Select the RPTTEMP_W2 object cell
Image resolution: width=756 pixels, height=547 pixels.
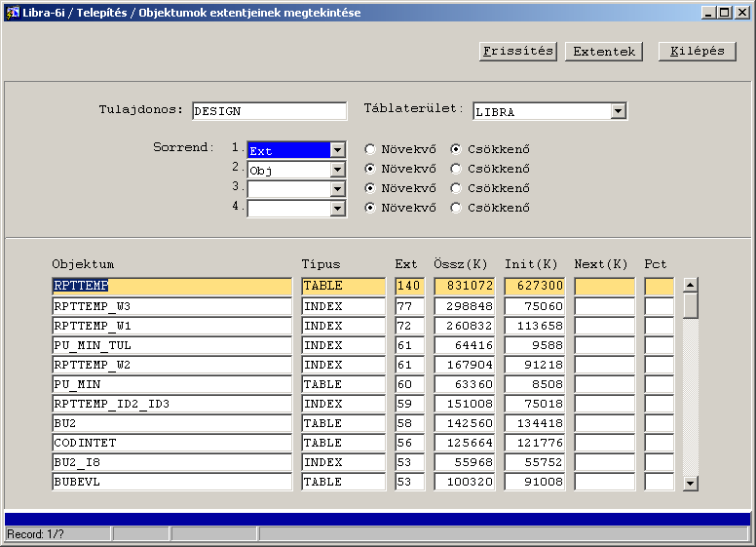(x=172, y=365)
